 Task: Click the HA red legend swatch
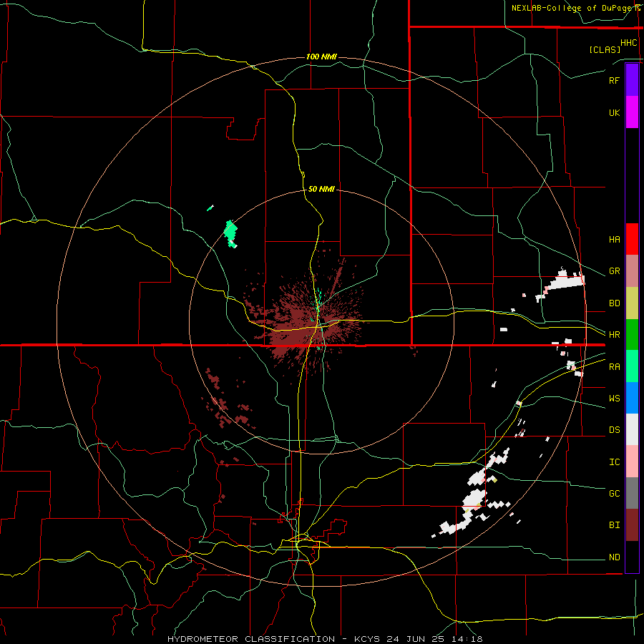click(632, 239)
